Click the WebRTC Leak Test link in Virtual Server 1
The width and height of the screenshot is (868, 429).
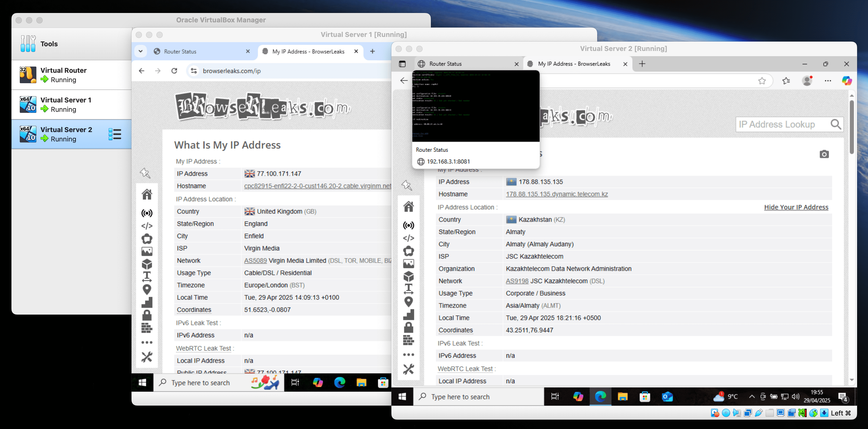click(203, 348)
